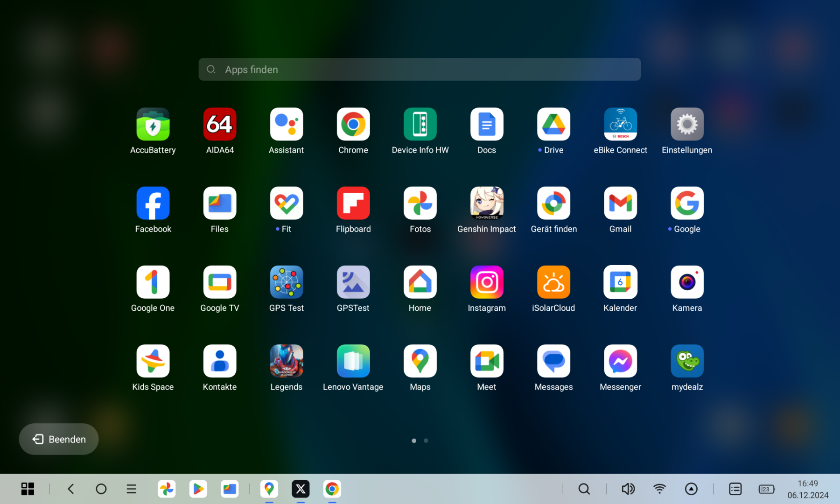Open Play Store from the taskbar
This screenshot has width=840, height=504.
[x=198, y=489]
